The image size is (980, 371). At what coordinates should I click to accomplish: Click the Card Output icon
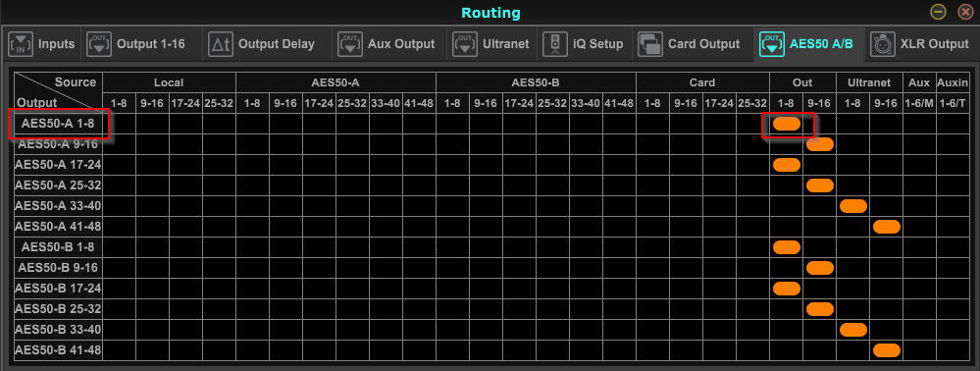click(650, 44)
